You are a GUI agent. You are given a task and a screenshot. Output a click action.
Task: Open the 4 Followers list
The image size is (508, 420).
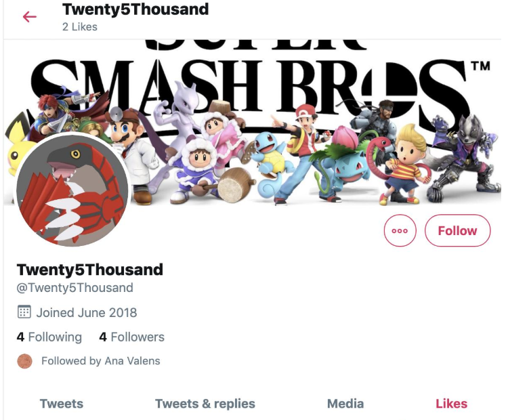pyautogui.click(x=132, y=337)
